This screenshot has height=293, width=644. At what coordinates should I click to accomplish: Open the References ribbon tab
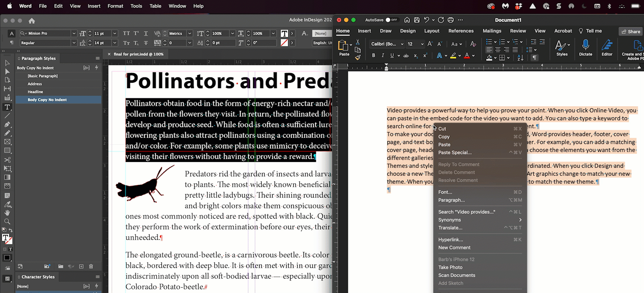click(x=461, y=31)
